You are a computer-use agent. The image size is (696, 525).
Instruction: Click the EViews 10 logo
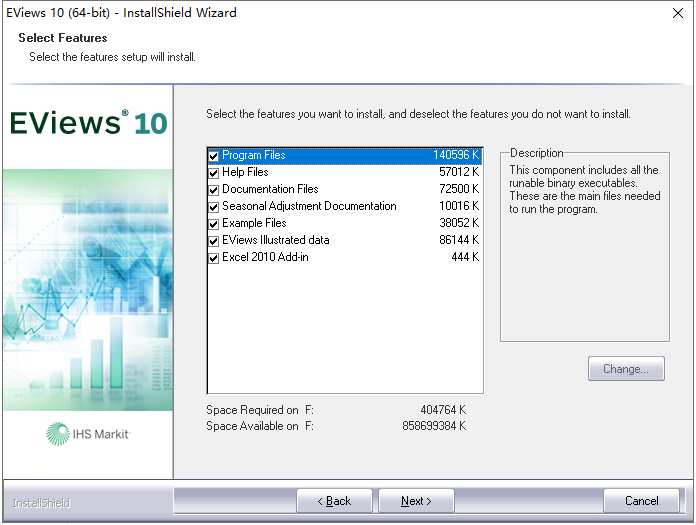click(88, 124)
